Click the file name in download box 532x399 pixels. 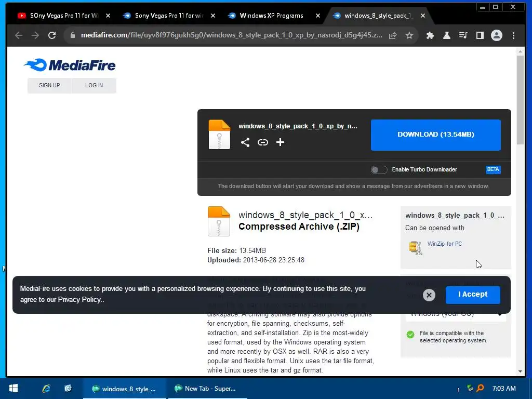pyautogui.click(x=298, y=126)
